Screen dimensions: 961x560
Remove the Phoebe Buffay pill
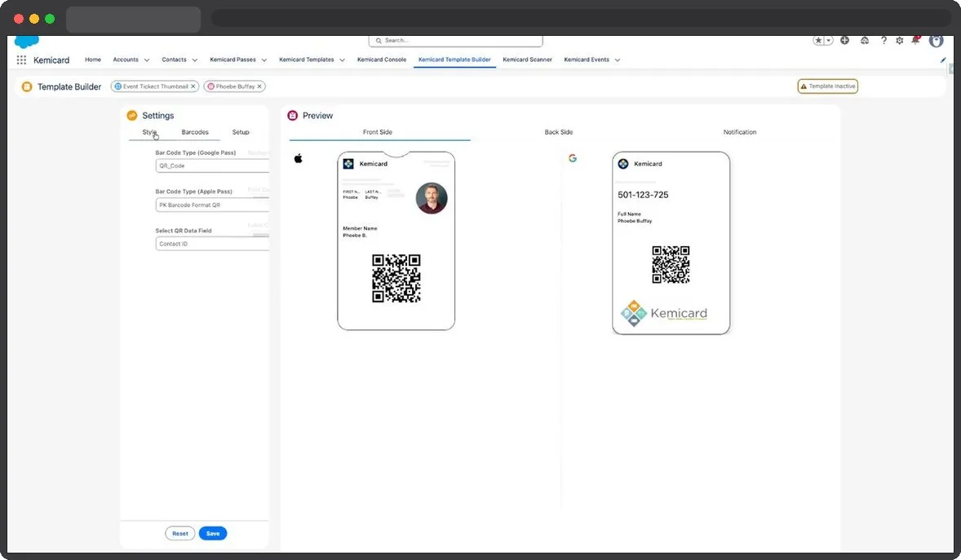click(x=259, y=86)
